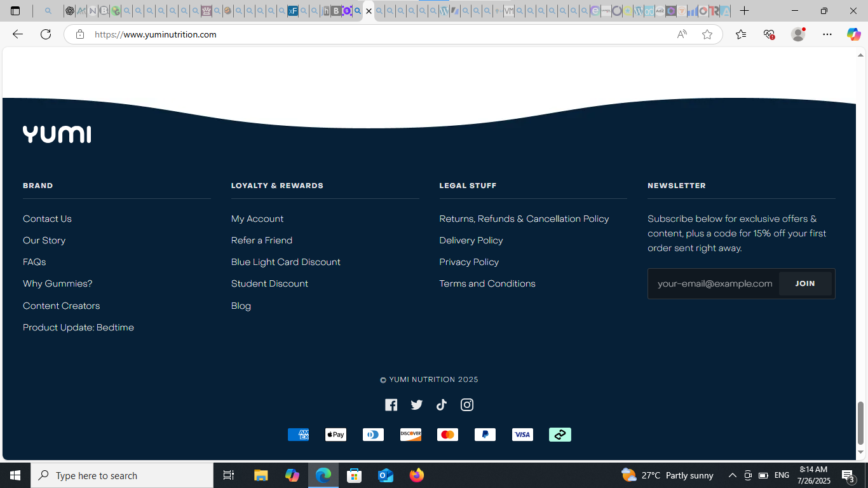Open File Explorer from taskbar
This screenshot has width=868, height=488.
pyautogui.click(x=261, y=475)
